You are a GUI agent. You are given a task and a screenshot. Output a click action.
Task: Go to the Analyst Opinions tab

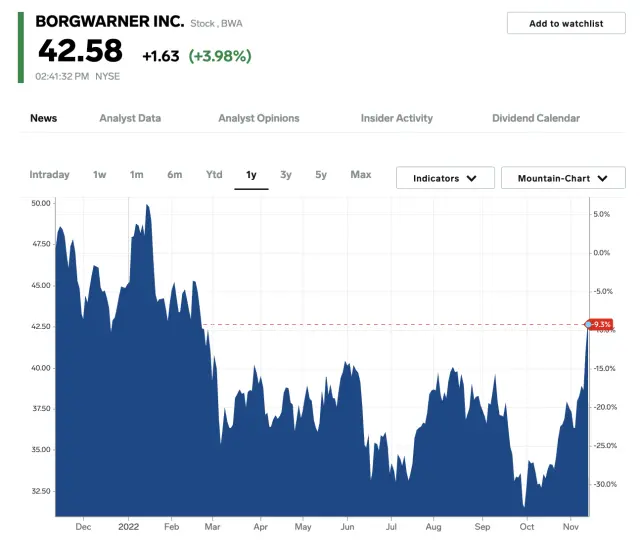pos(259,118)
